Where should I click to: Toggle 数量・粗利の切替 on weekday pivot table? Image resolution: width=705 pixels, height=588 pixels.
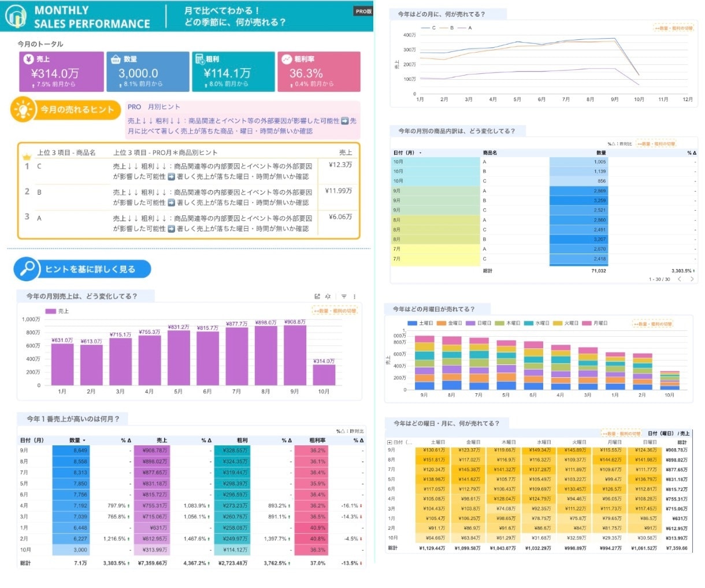tap(621, 433)
